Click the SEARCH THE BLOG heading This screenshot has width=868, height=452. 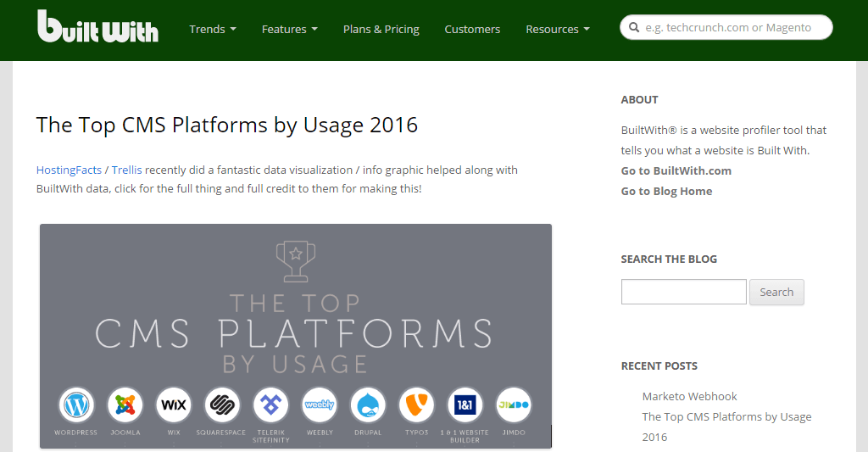[669, 259]
